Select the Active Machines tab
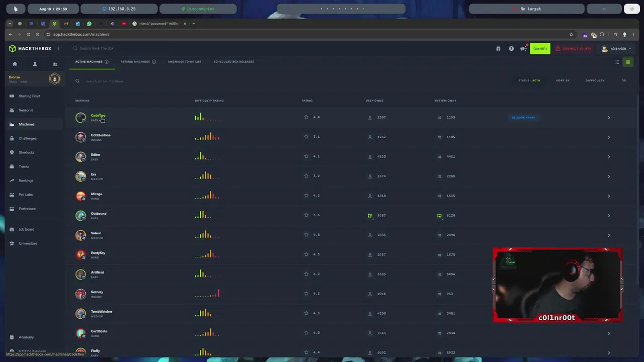 89,61
